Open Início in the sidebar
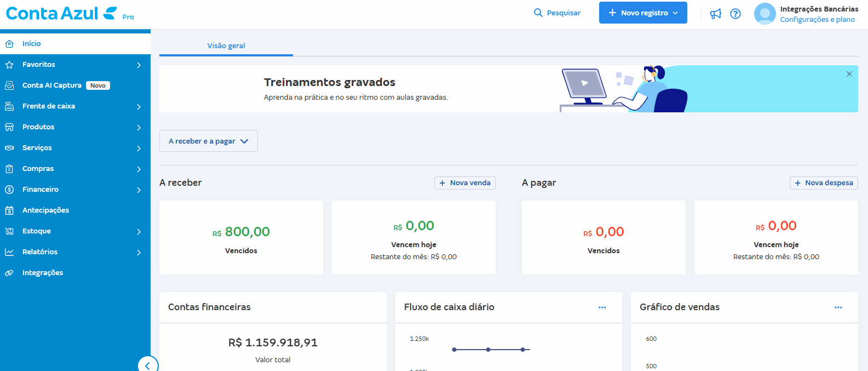The height and width of the screenshot is (371, 868). (x=75, y=44)
